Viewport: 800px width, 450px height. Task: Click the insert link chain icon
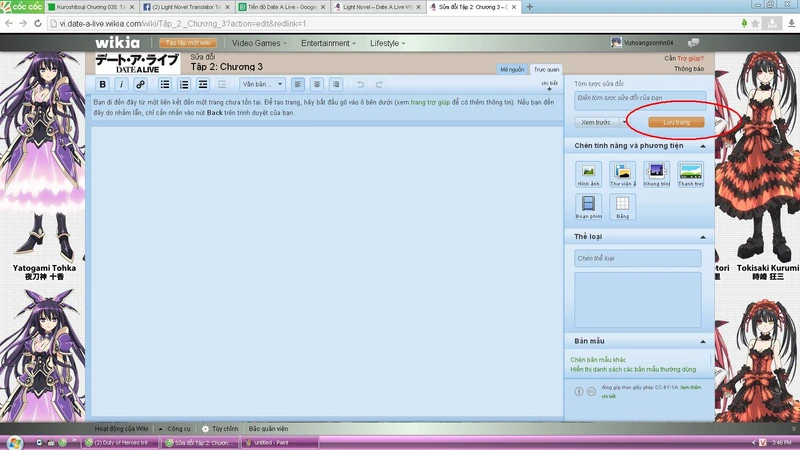(141, 85)
